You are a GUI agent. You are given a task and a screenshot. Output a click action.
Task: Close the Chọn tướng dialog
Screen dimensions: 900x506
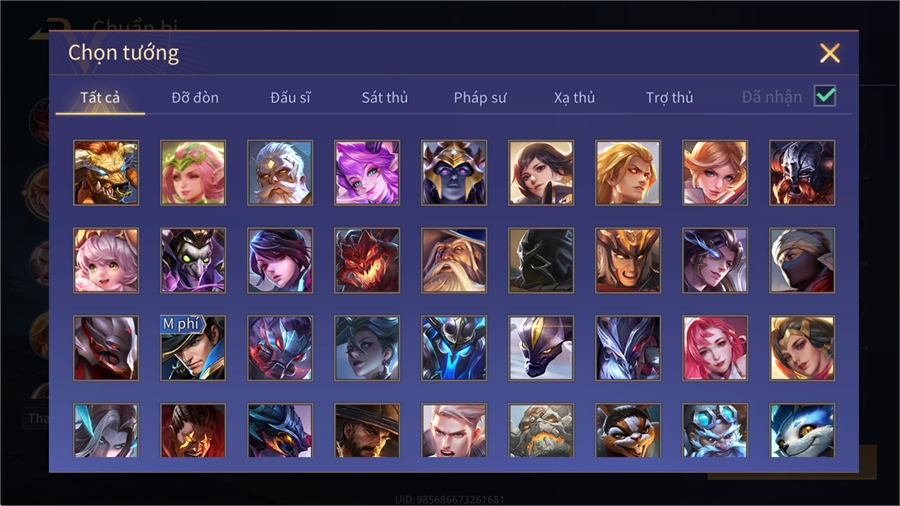pos(829,53)
